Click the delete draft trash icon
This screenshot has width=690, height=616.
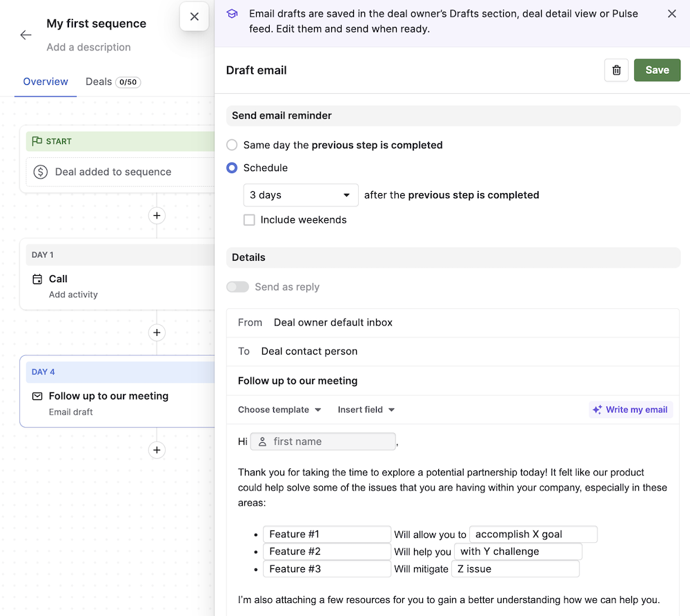tap(616, 70)
